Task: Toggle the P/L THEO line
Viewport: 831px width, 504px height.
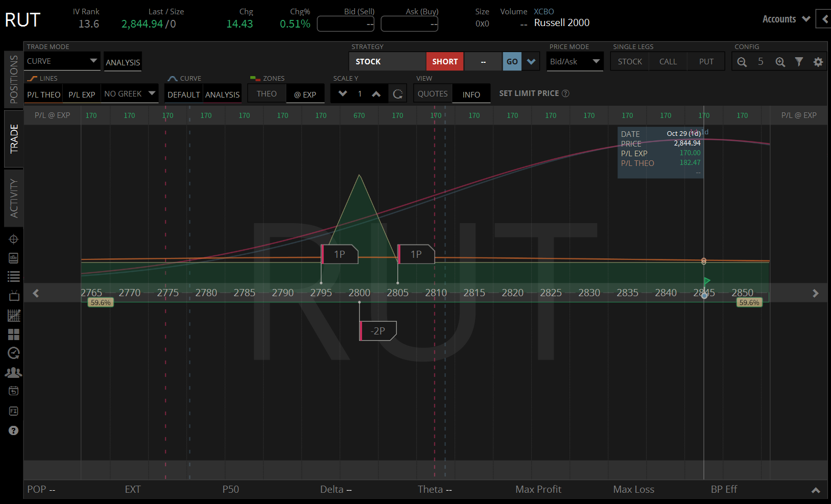Action: pyautogui.click(x=44, y=94)
